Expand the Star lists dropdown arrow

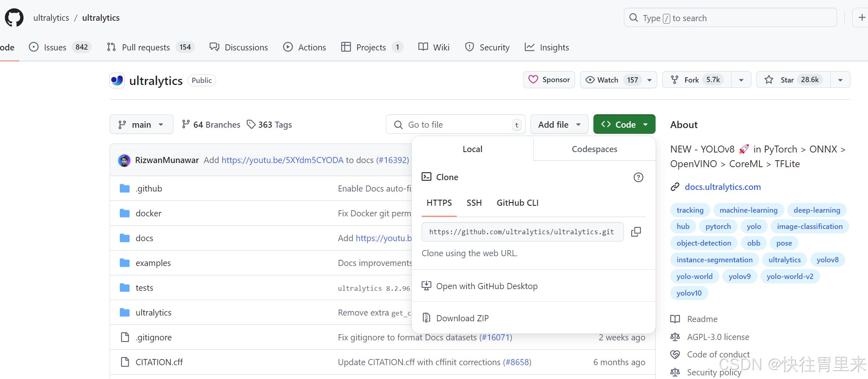[840, 80]
